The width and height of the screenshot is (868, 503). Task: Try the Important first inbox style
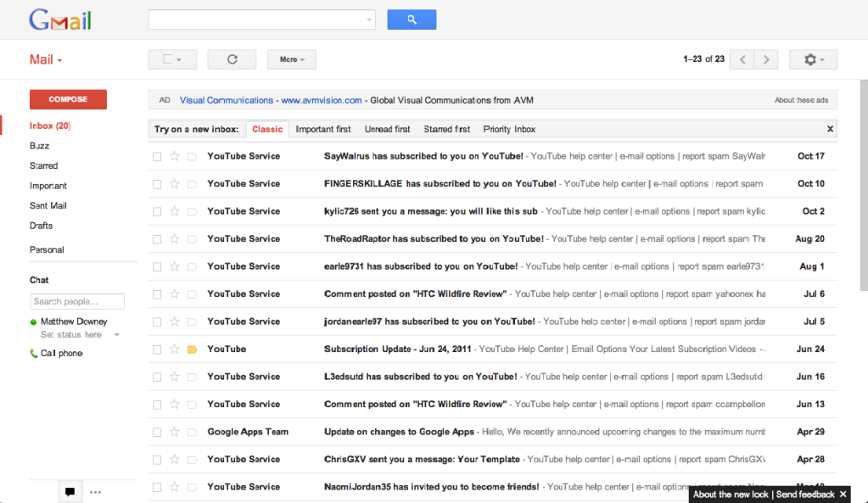point(322,129)
